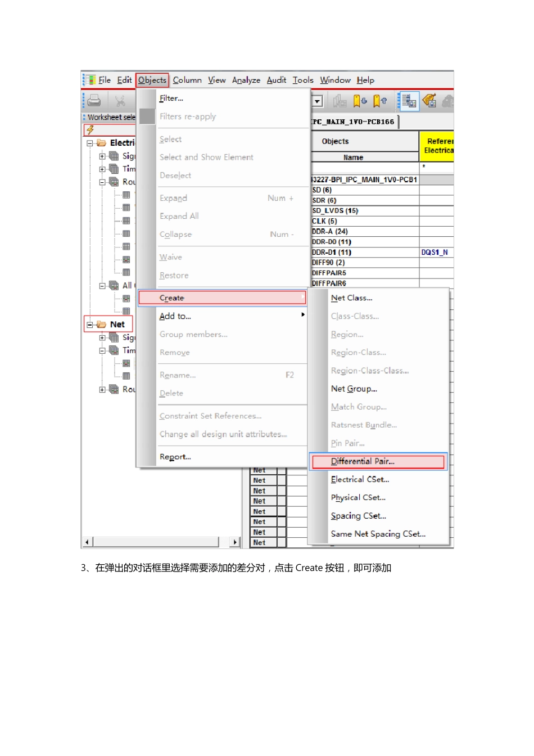Click the scissors Cut toolbar icon
This screenshot has height=756, width=534.
(120, 101)
